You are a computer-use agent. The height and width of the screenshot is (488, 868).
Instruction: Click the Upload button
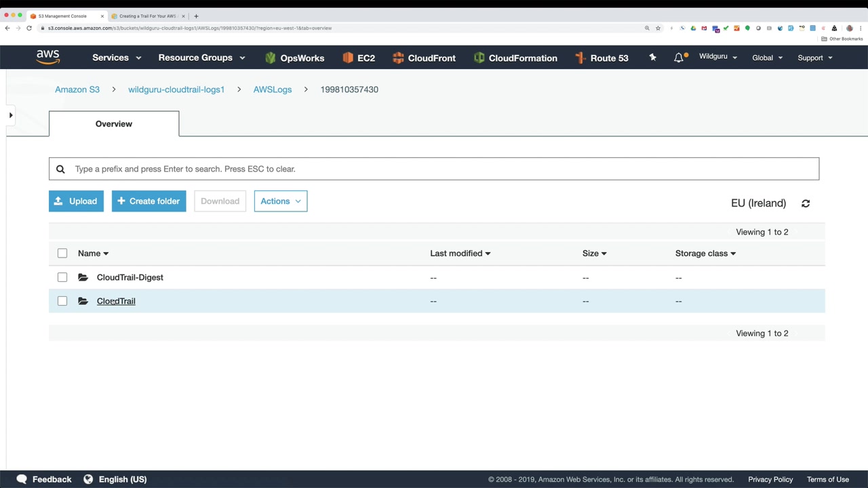(x=76, y=201)
